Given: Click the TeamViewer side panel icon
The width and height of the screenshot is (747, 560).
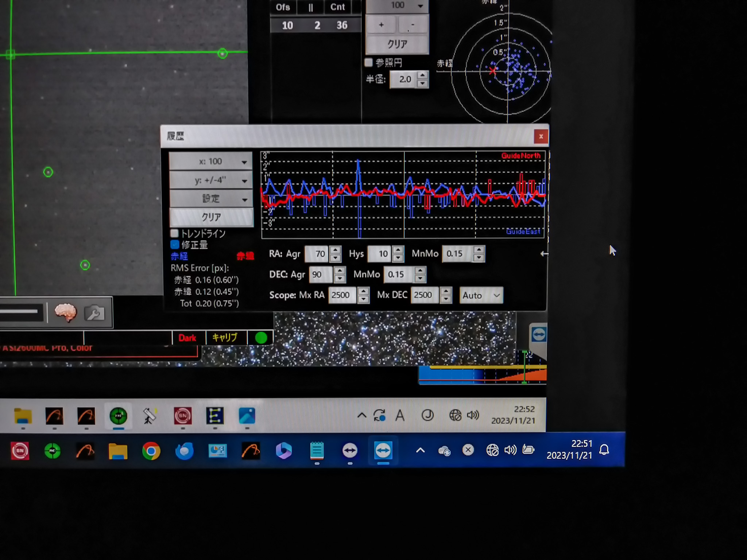Looking at the screenshot, I should [x=539, y=334].
